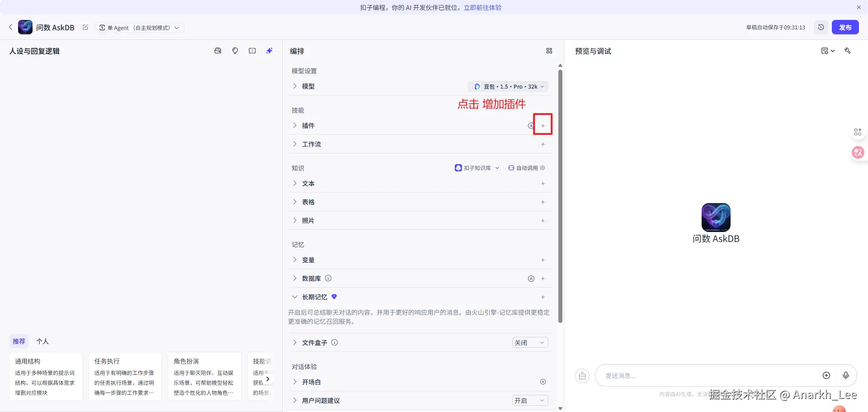Add a workflow with the 工作流 plus icon
Image resolution: width=868 pixels, height=412 pixels.
pyautogui.click(x=543, y=144)
